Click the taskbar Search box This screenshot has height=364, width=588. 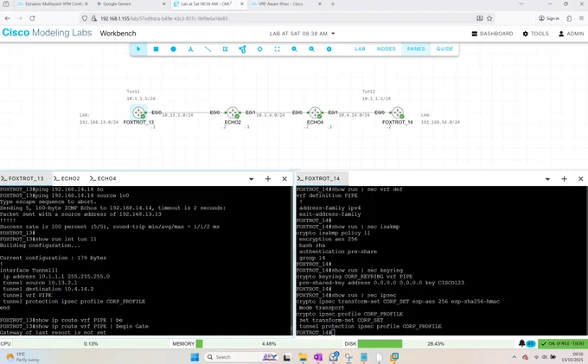click(242, 357)
